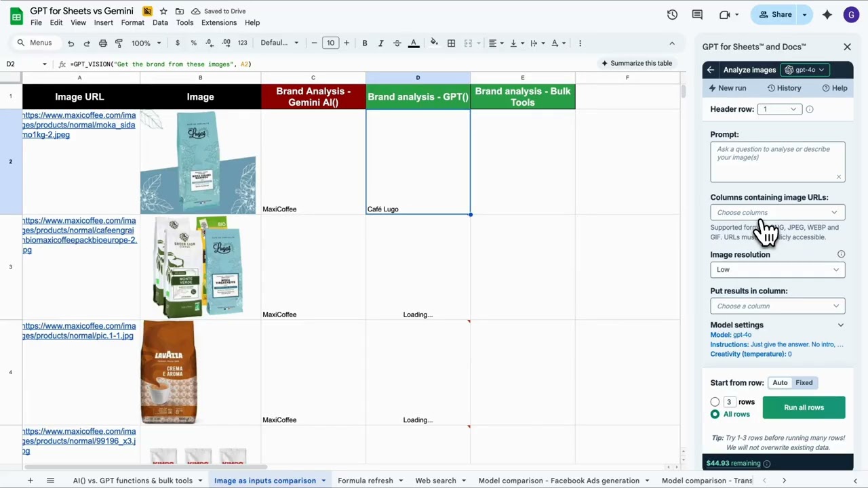Open the Data menu
This screenshot has width=868, height=488.
click(x=160, y=22)
